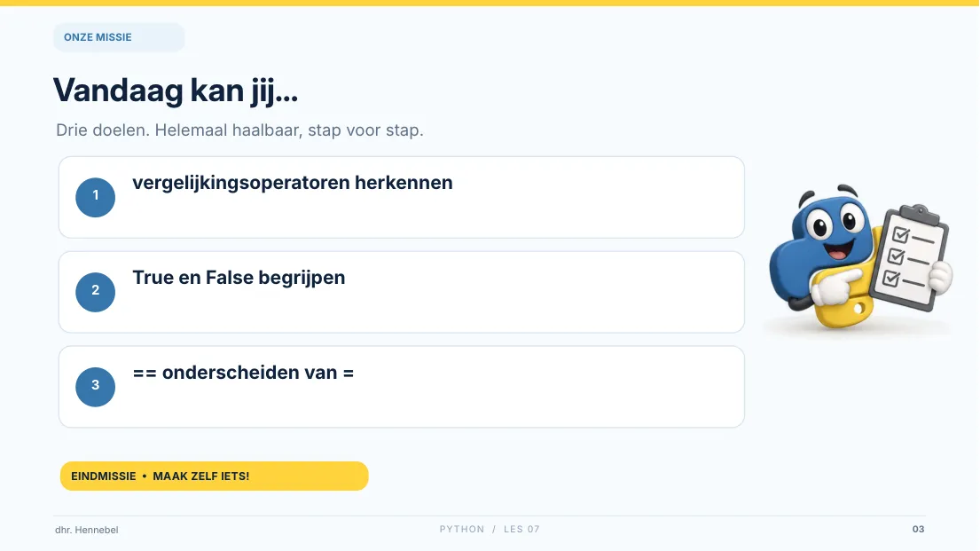Select the 'vergelijkingsoperatoren herkennen' goal card
The image size is (980, 551).
(401, 197)
